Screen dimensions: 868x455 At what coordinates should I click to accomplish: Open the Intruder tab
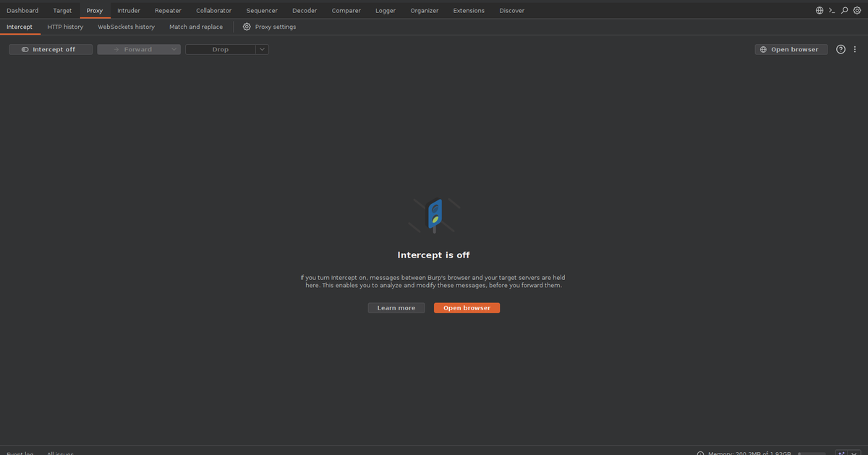[x=129, y=11]
